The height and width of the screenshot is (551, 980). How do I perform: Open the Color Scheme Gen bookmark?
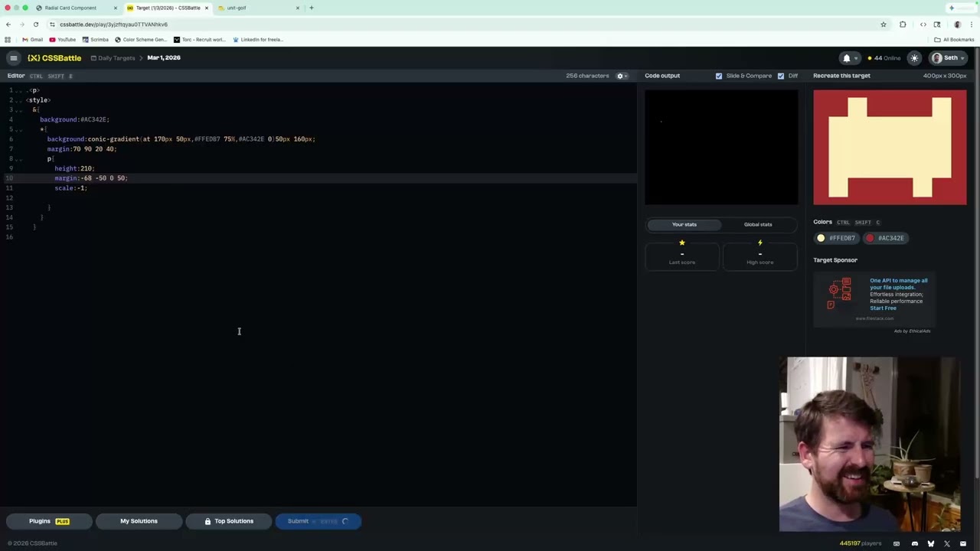tap(141, 40)
